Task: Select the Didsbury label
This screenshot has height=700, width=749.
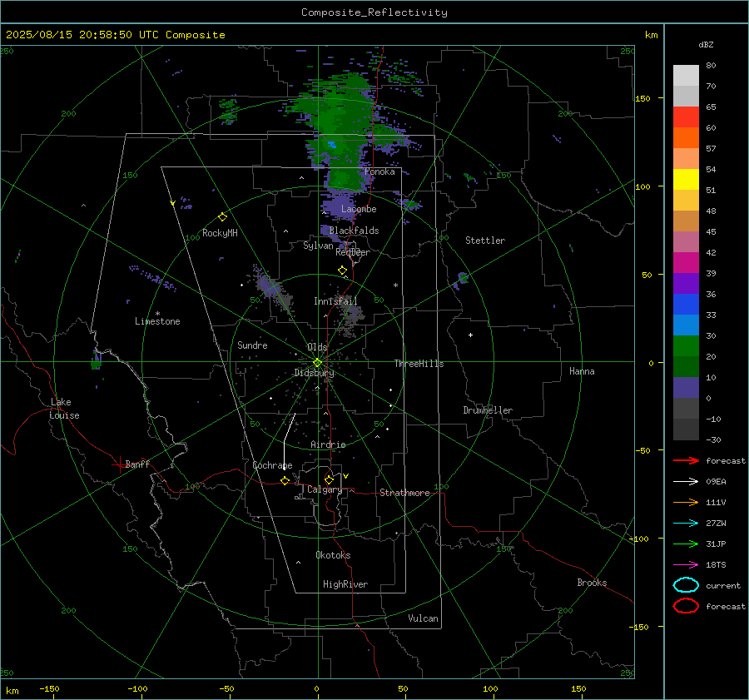Action: pos(314,373)
